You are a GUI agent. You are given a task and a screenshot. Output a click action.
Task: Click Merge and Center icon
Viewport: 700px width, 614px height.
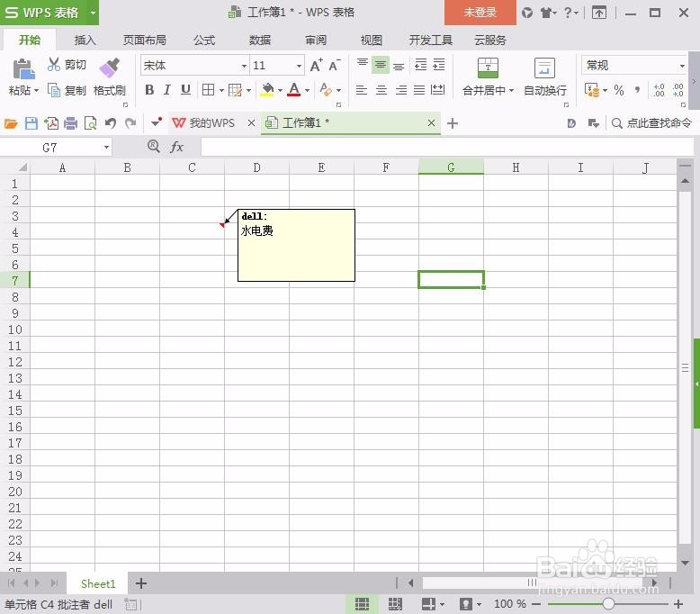[x=488, y=68]
